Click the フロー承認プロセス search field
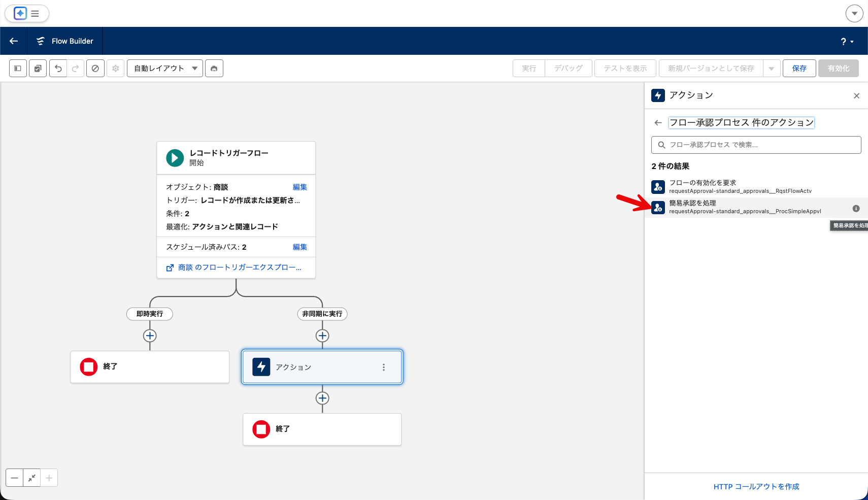The height and width of the screenshot is (500, 868). point(756,145)
